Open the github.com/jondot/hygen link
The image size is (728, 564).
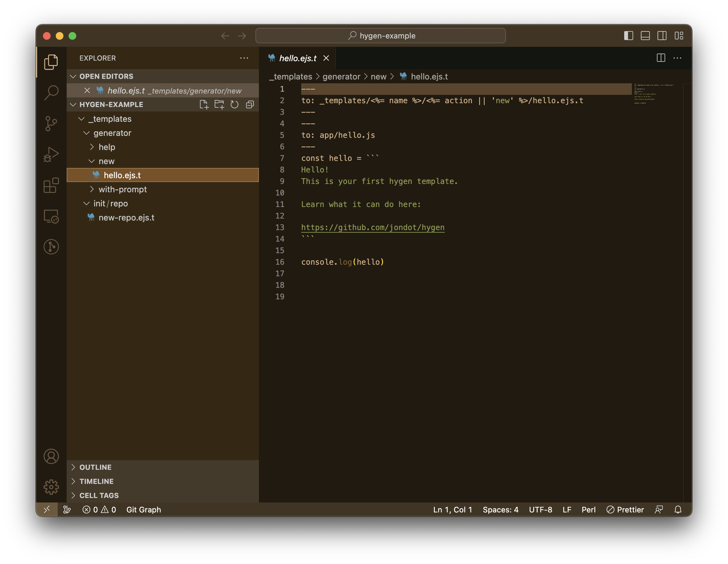[373, 227]
